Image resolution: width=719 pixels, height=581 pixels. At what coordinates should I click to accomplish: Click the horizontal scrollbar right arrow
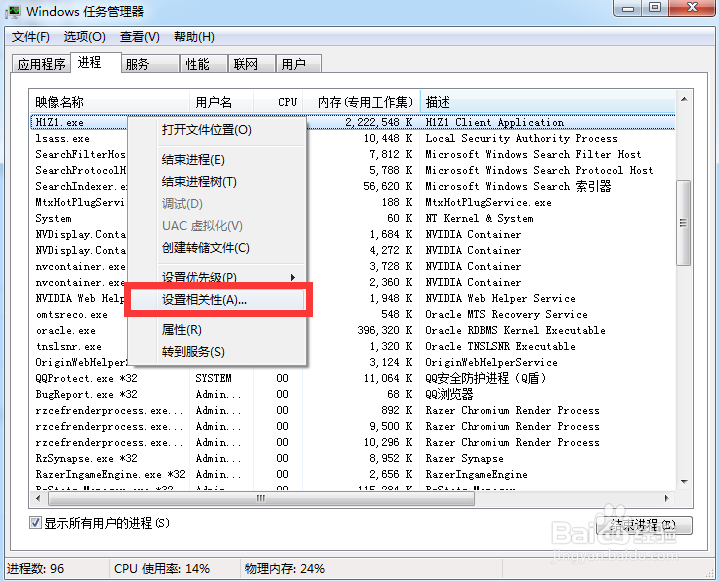(667, 498)
